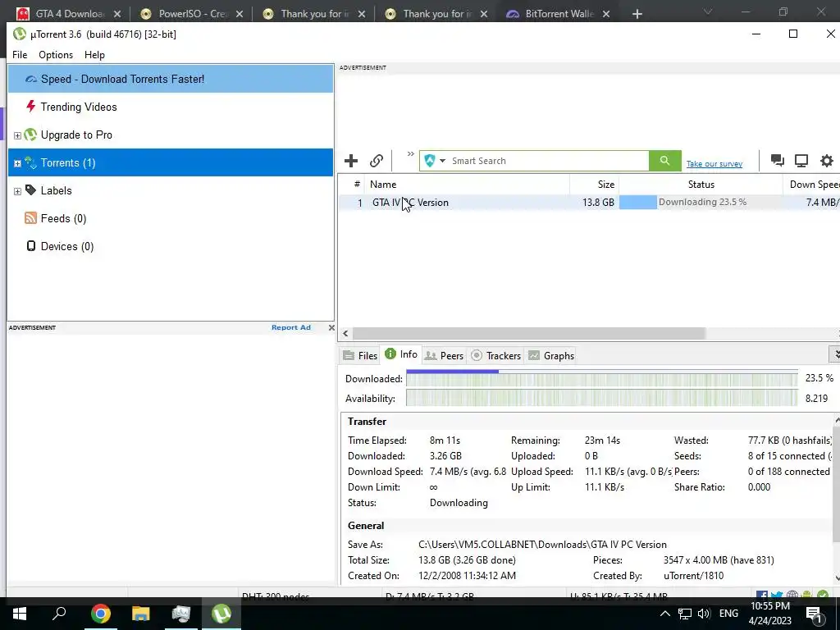The height and width of the screenshot is (630, 840).
Task: Click the green search magnifier button
Action: pyautogui.click(x=664, y=161)
